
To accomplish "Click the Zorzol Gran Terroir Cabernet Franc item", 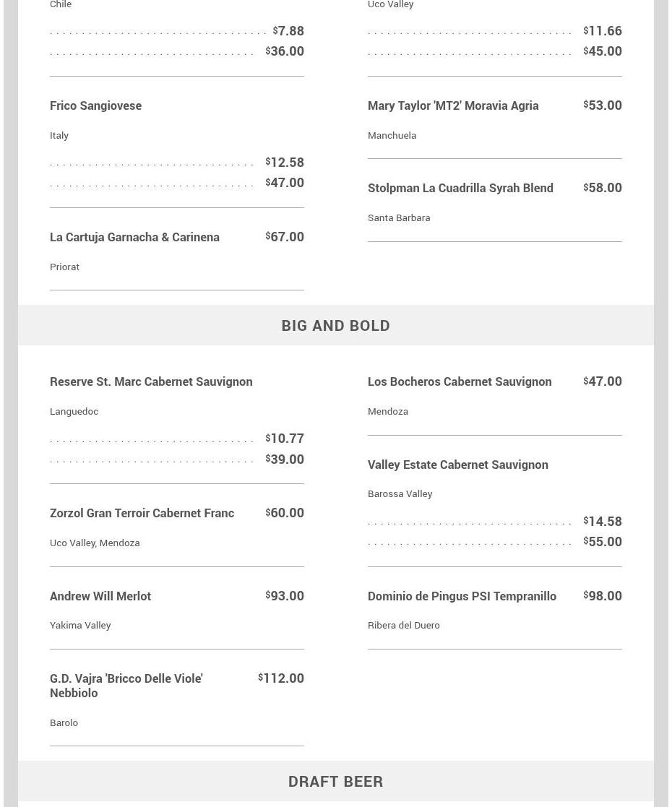I will click(x=142, y=513).
